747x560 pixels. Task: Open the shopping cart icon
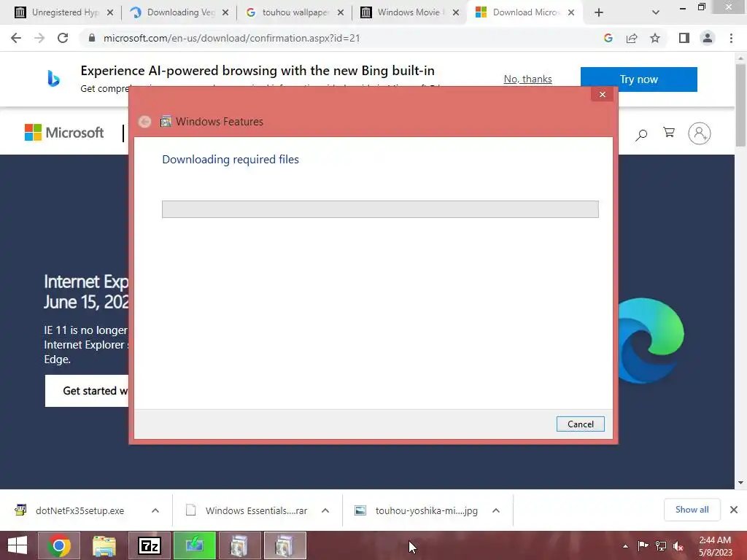click(669, 133)
